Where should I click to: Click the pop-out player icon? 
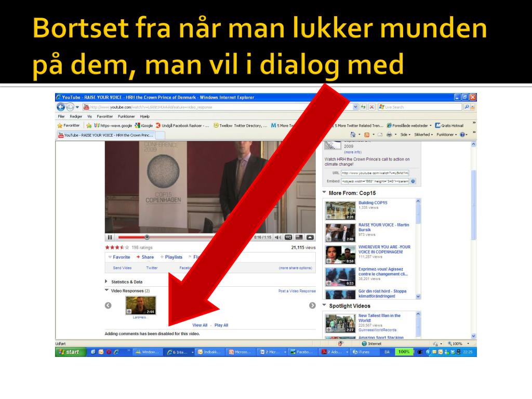(310, 237)
